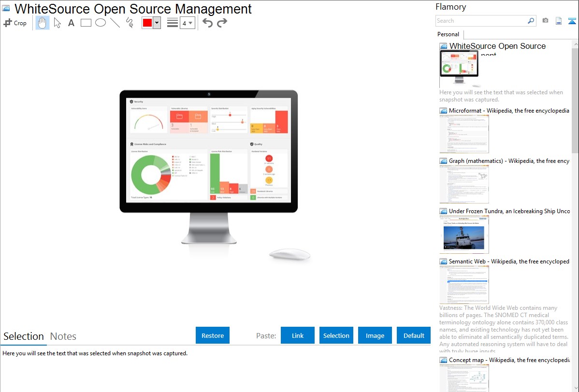Choose the text annotation tool
The width and height of the screenshot is (579, 392).
71,23
